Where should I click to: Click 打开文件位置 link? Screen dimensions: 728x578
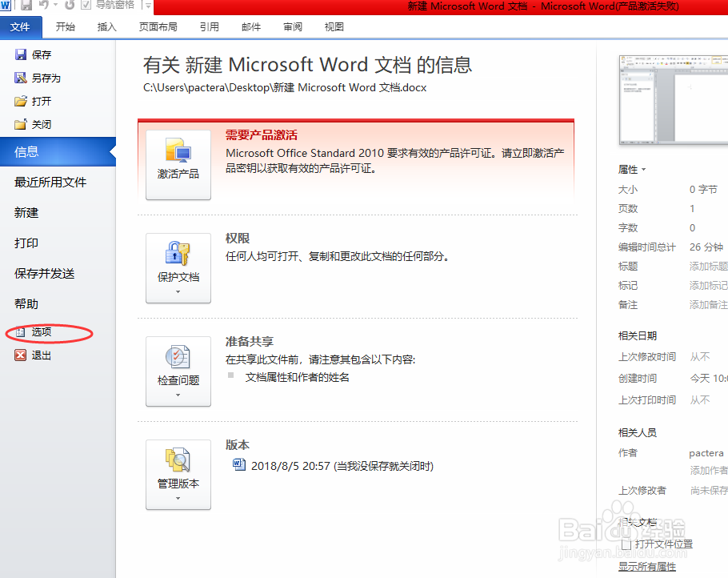664,544
